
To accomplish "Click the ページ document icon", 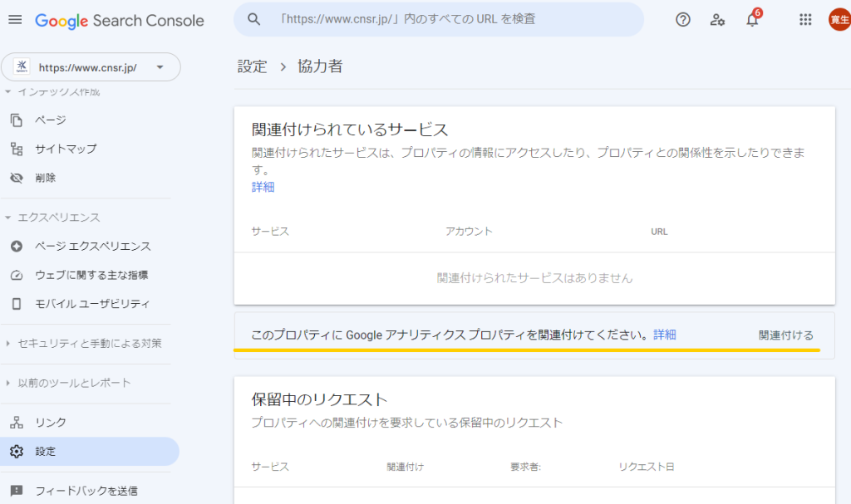I will 17,120.
